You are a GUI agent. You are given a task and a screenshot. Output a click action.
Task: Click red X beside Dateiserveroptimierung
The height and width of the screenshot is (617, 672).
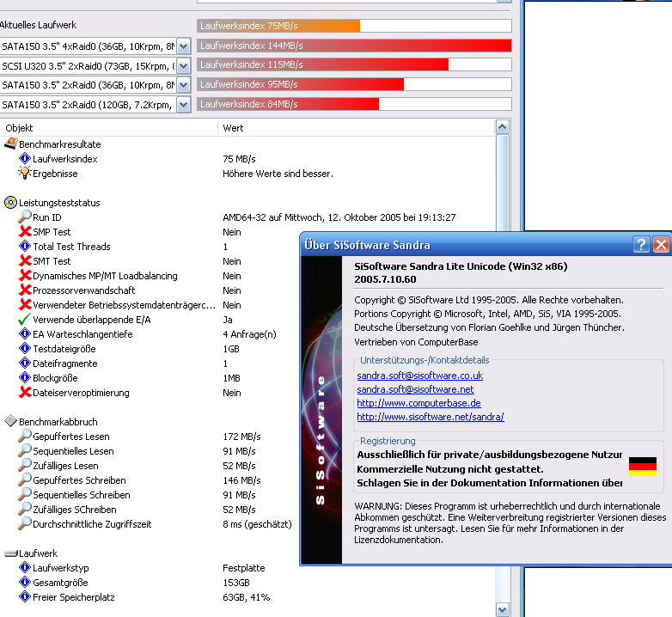point(25,392)
